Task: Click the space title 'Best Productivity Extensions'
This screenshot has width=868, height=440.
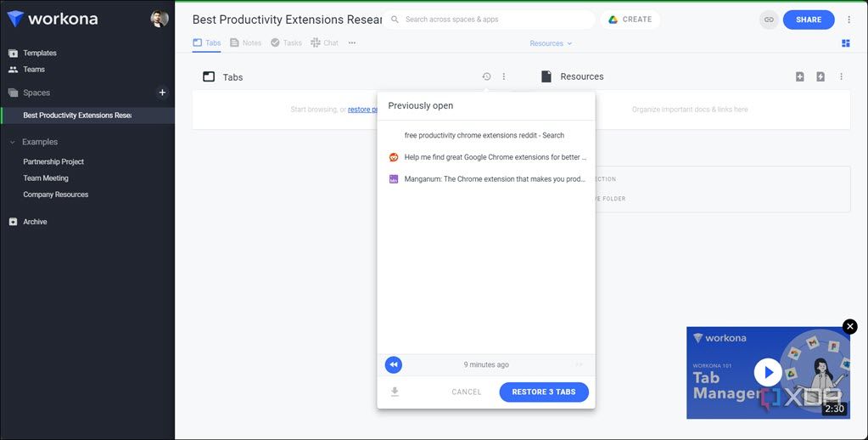Action: 288,20
